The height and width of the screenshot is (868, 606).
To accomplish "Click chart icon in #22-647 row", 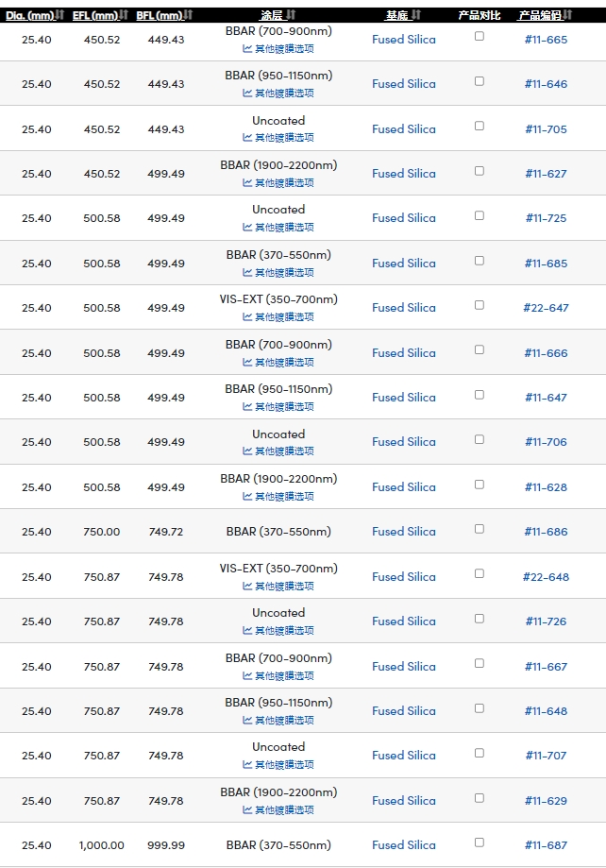I will tap(247, 316).
